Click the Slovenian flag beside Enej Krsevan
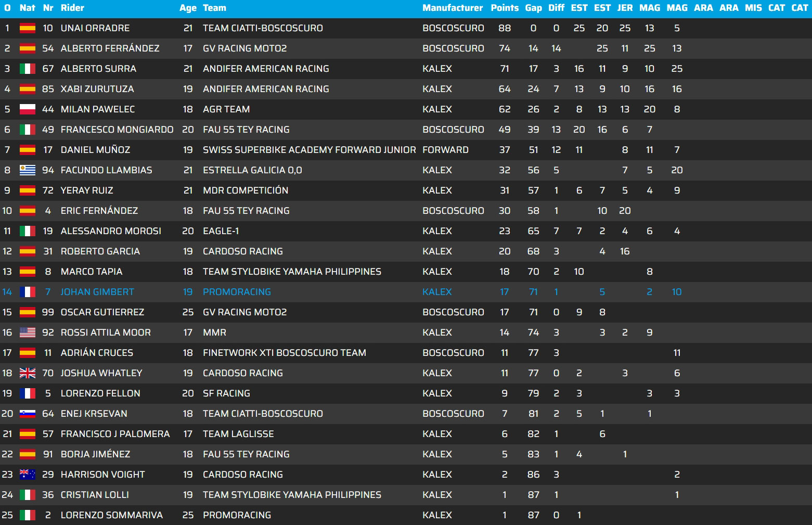 click(x=27, y=414)
